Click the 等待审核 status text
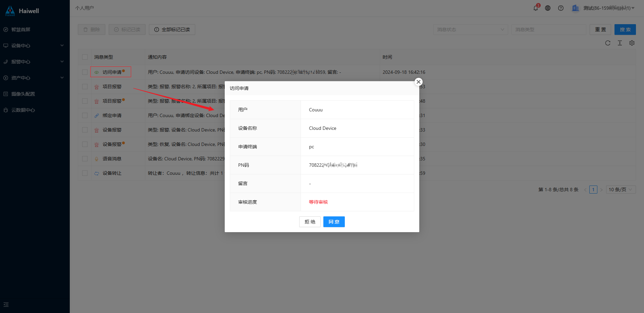The width and height of the screenshot is (644, 313). pos(318,202)
